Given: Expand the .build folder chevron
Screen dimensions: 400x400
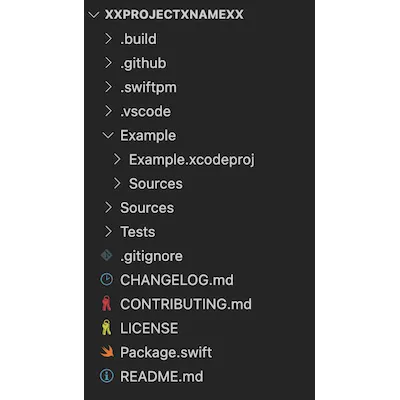Looking at the screenshot, I should click(x=108, y=39).
